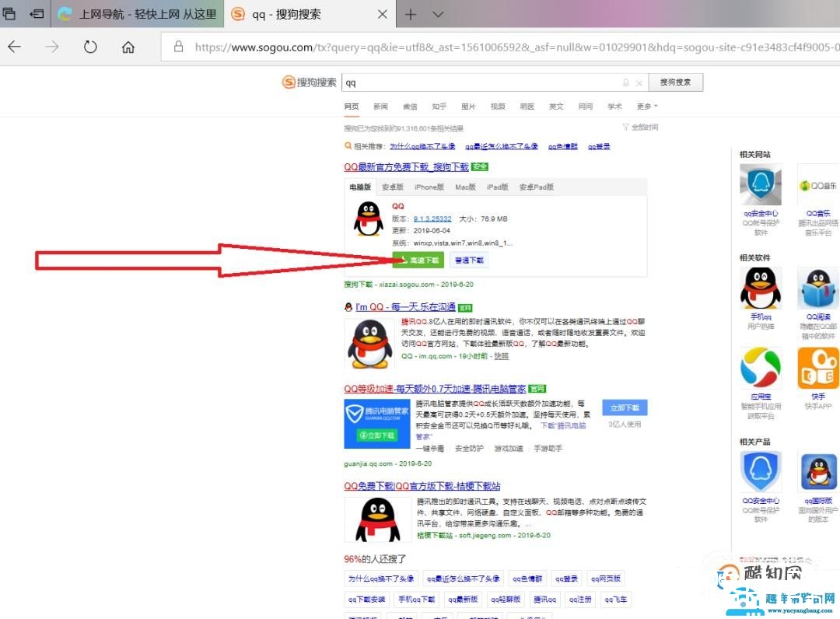Click QQ penguin icon in download card
840x619 pixels.
pyautogui.click(x=368, y=219)
